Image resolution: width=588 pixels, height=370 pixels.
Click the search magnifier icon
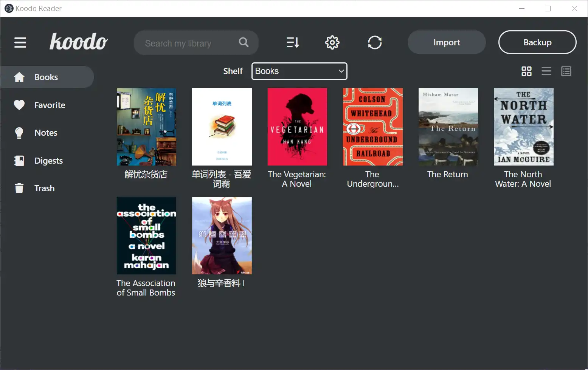[244, 42]
